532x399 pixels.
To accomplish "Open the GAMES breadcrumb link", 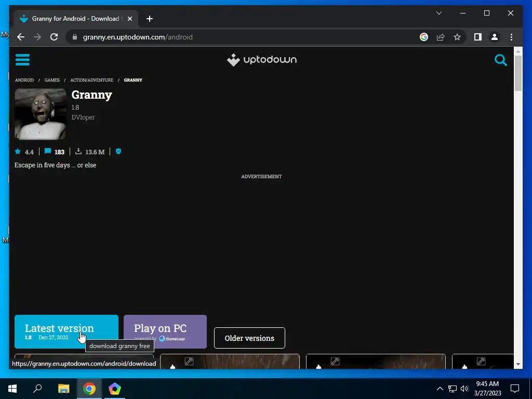I will pos(52,80).
